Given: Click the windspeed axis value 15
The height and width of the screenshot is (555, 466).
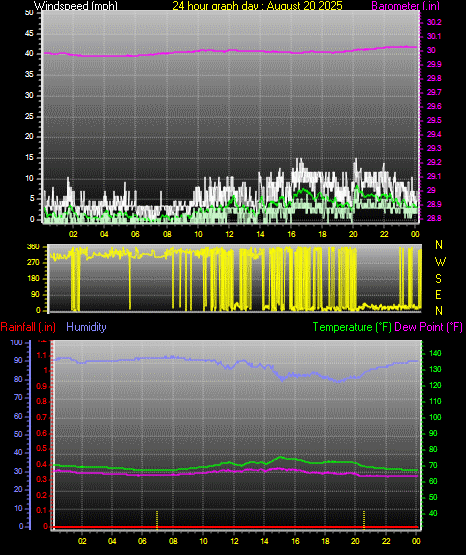Looking at the screenshot, I should [29, 158].
